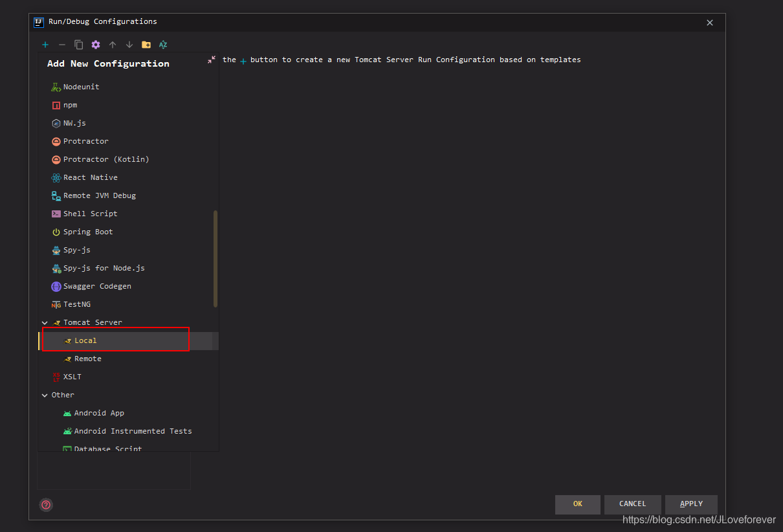The height and width of the screenshot is (532, 783).
Task: Click the Move Down arrow icon
Action: pos(129,45)
